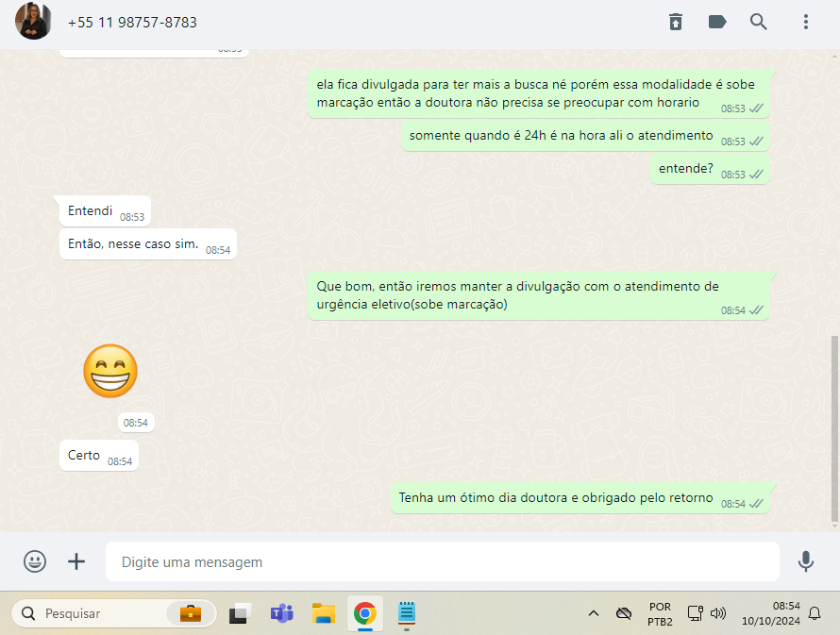This screenshot has width=840, height=635.
Task: Open Microsoft Teams from the taskbar
Action: pos(281,613)
